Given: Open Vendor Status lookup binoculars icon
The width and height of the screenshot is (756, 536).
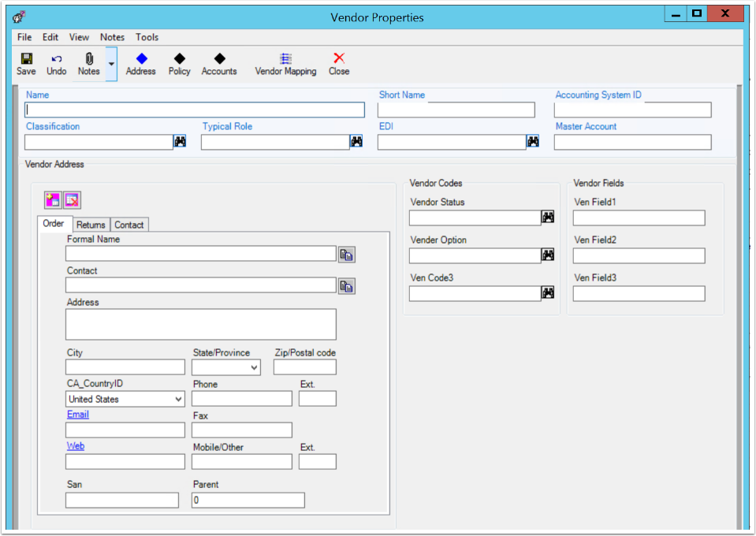Looking at the screenshot, I should (548, 217).
